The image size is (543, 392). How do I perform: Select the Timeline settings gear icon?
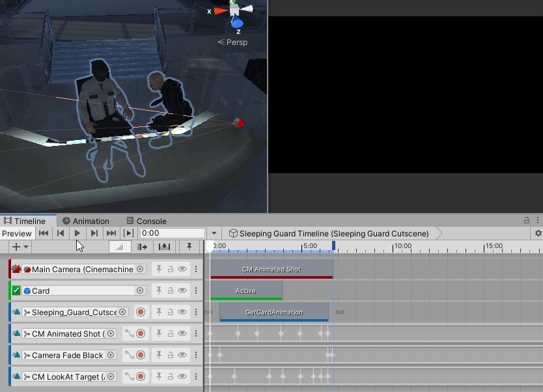tap(538, 233)
